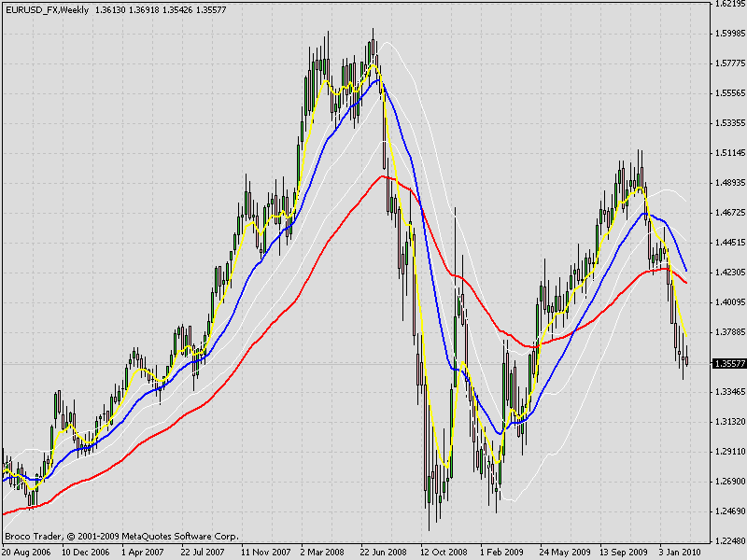Click the price axis label 1.59985
The height and width of the screenshot is (560, 747).
pos(730,34)
